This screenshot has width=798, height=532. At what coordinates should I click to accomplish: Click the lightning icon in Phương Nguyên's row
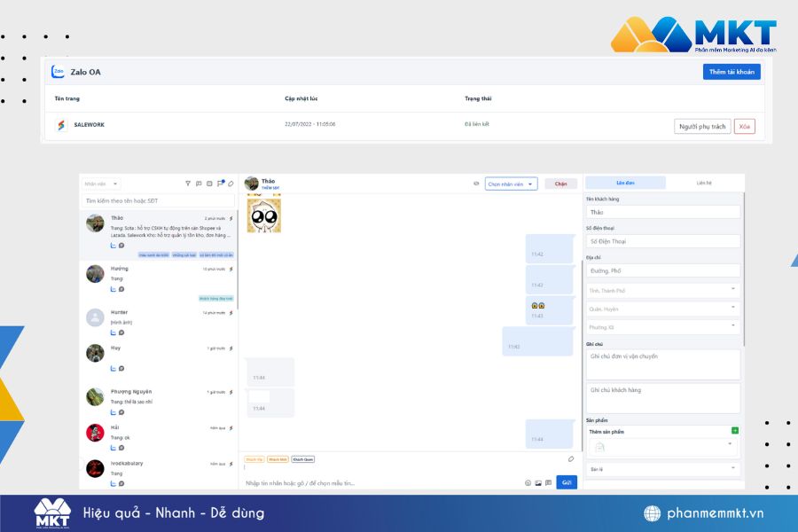click(231, 392)
